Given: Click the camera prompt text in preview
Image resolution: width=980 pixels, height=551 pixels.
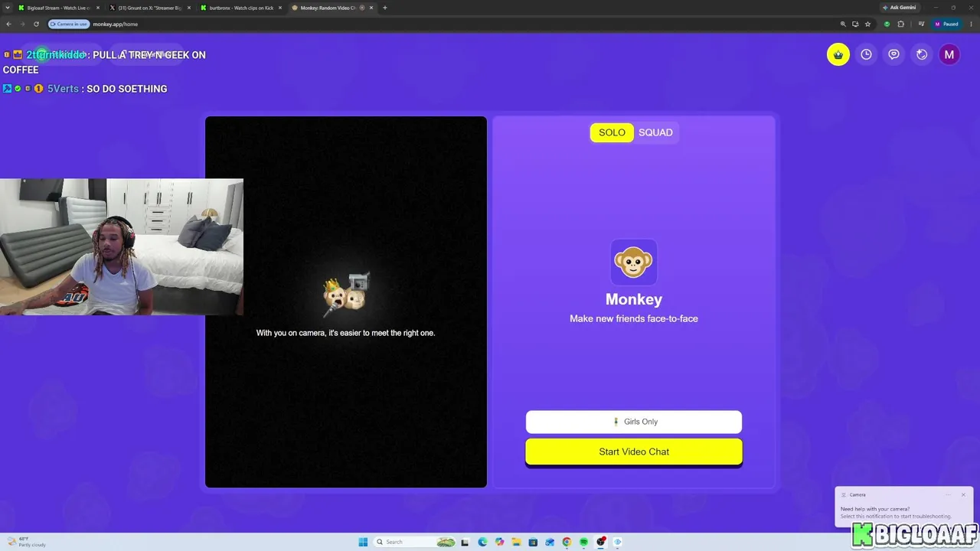Looking at the screenshot, I should (345, 333).
